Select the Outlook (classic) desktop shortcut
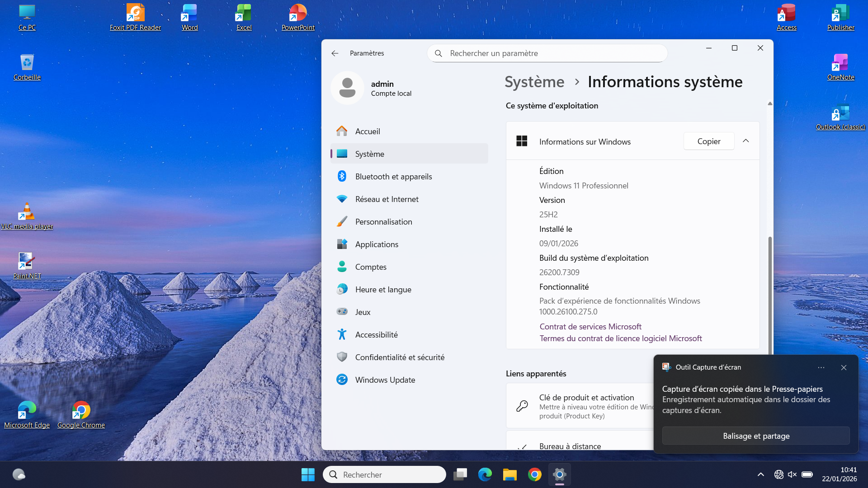 [840, 117]
